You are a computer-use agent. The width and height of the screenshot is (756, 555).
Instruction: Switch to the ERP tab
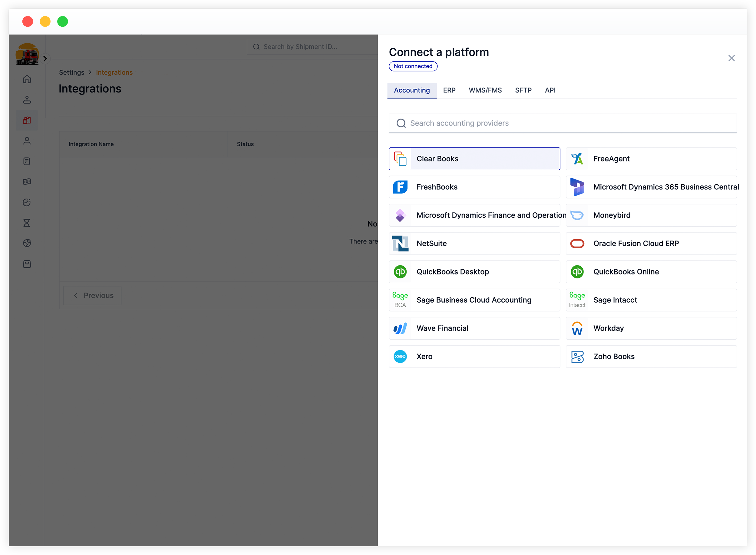(449, 90)
